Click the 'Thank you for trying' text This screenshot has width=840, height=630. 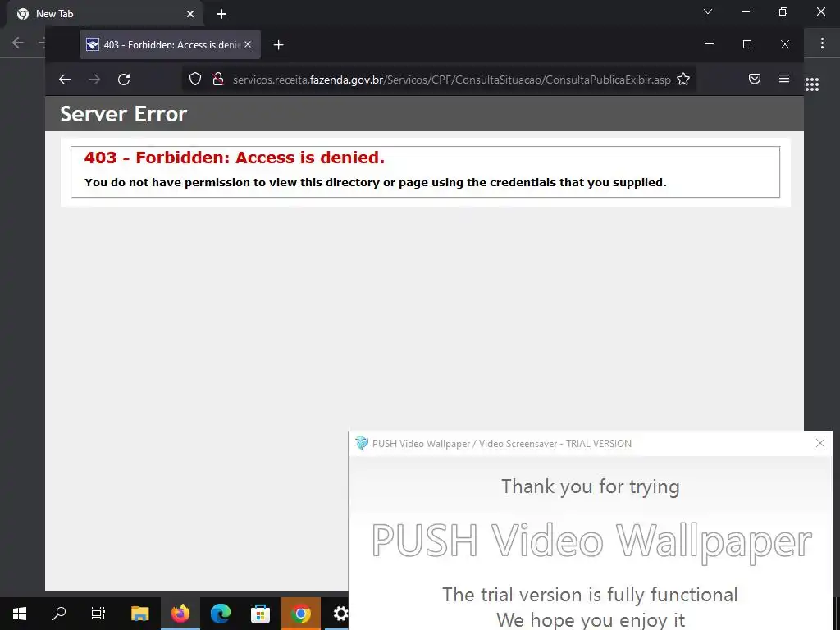[x=591, y=486]
